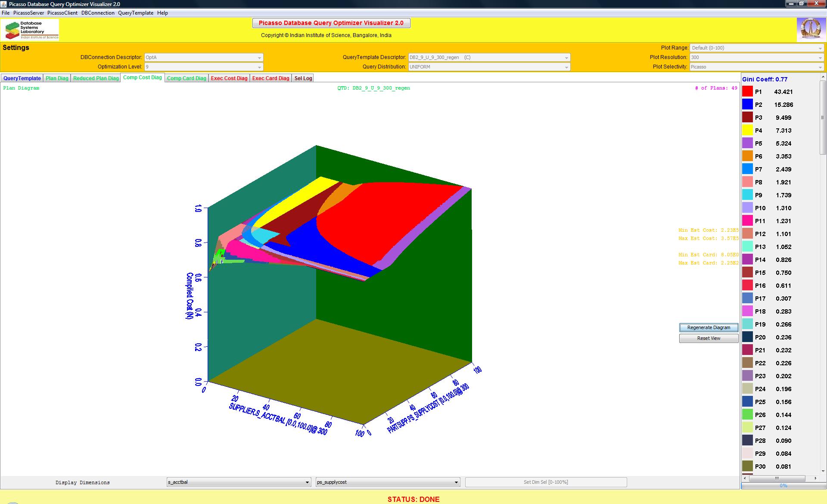
Task: Switch to the Reduced Plan Diag tab
Action: pos(96,78)
